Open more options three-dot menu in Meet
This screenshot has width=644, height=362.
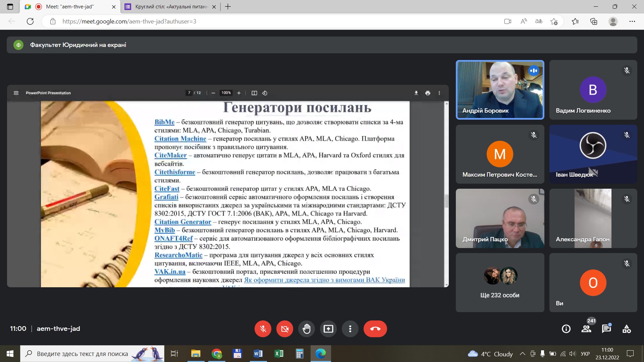click(x=350, y=329)
